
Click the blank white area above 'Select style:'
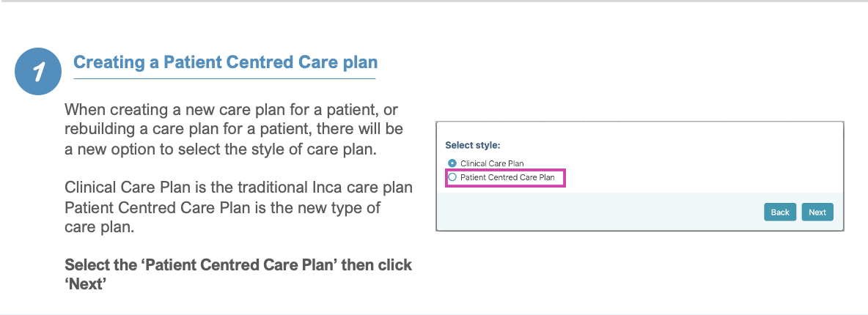(640, 130)
